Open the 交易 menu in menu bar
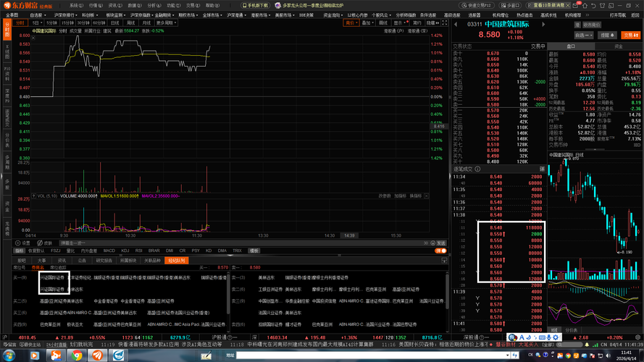 (x=193, y=5)
